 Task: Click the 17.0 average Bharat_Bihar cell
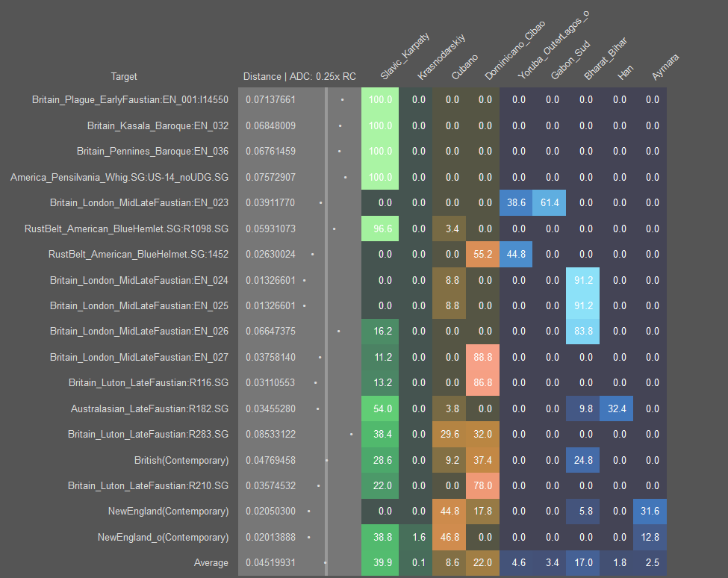582,562
